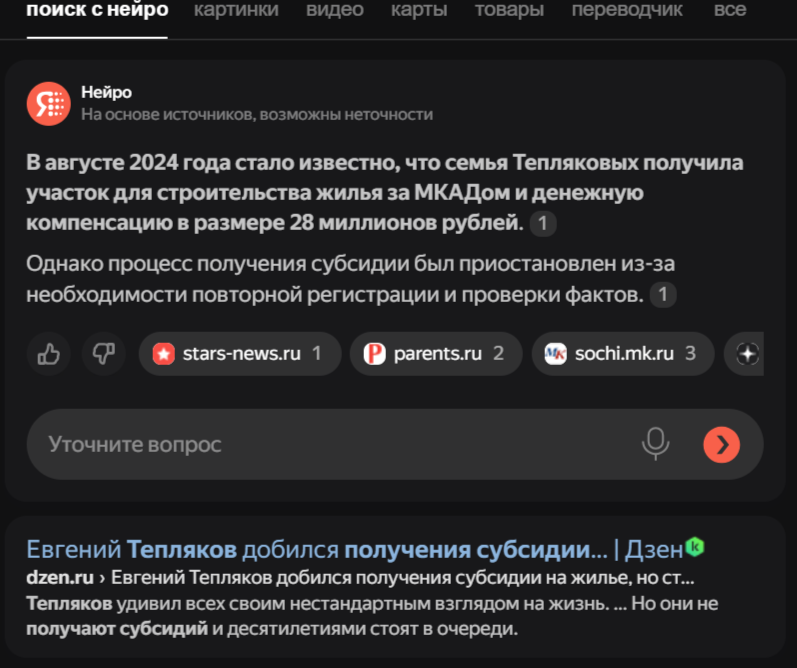Like the answer with thumbs up
797x668 pixels.
pos(49,354)
